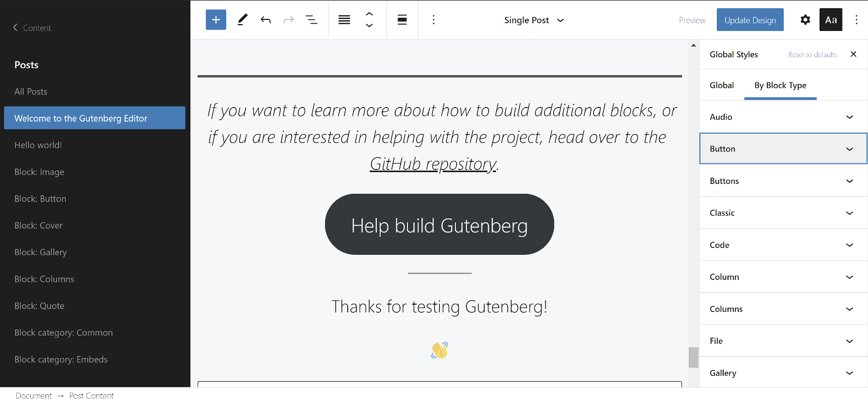Open the List View outline icon
The image size is (868, 402).
pos(311,20)
